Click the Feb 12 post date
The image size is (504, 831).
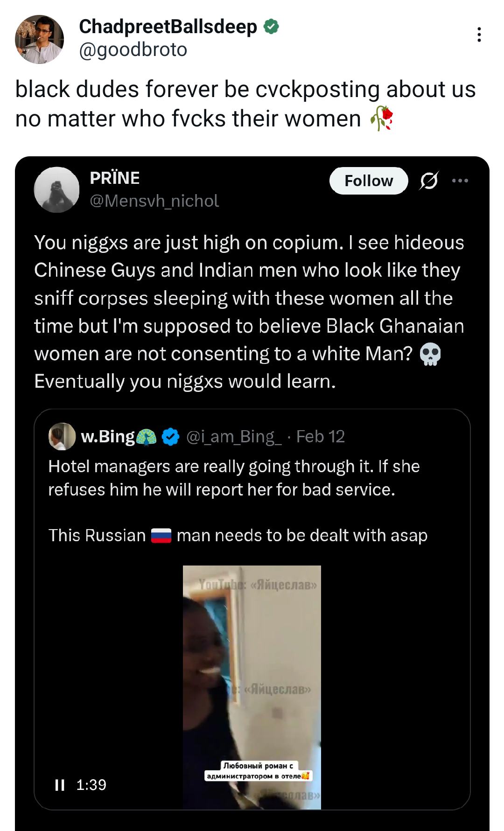click(x=321, y=437)
